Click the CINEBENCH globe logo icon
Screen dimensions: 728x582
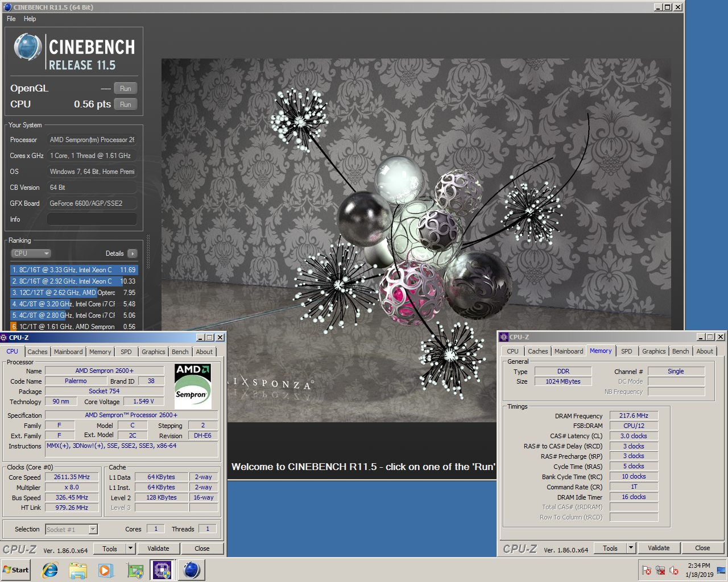(x=27, y=47)
